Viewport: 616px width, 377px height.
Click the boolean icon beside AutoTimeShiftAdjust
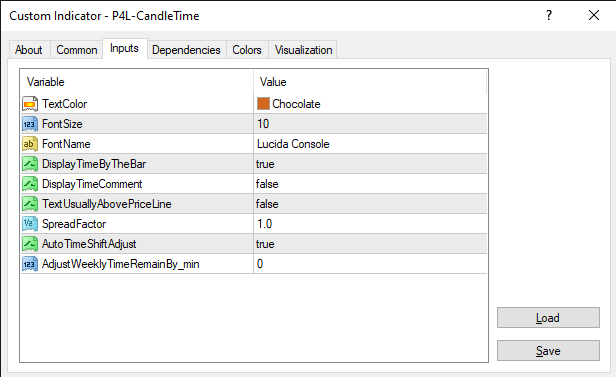[x=30, y=244]
